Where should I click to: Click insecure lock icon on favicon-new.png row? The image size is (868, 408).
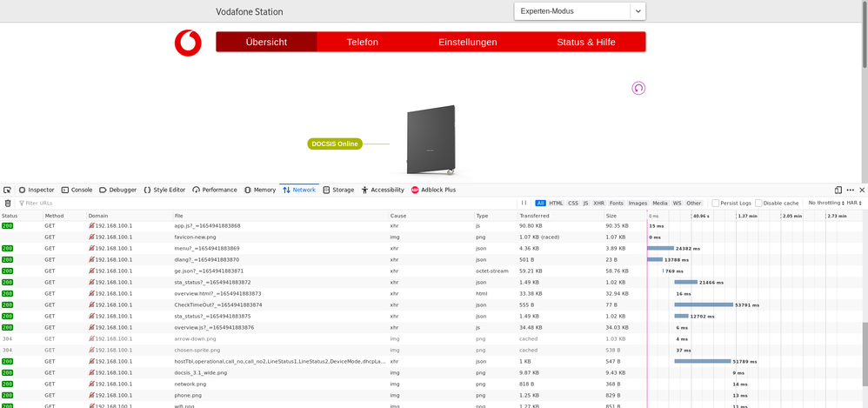91,237
